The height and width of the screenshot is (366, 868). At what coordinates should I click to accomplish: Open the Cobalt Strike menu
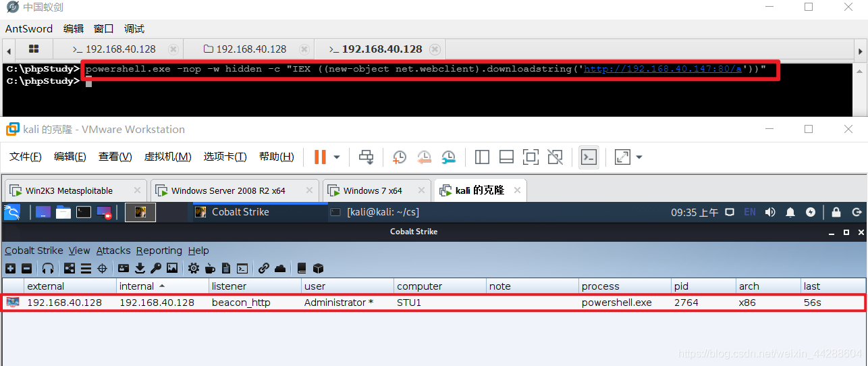34,251
